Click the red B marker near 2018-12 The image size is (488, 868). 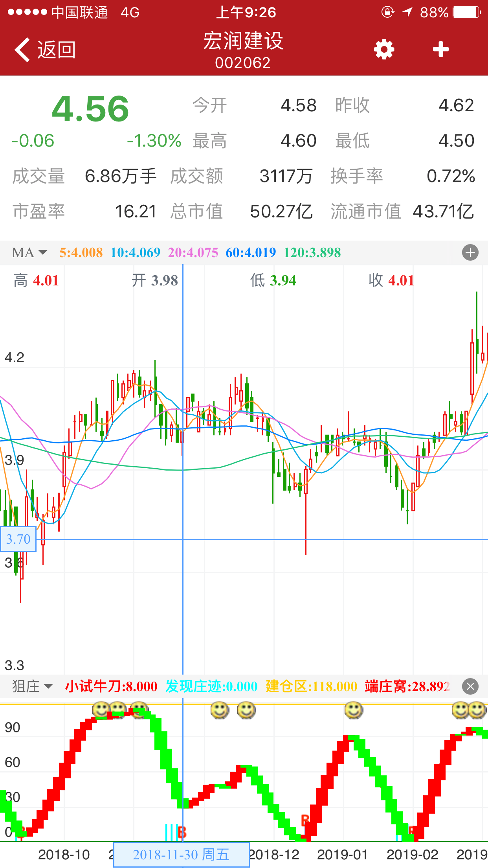(x=305, y=820)
